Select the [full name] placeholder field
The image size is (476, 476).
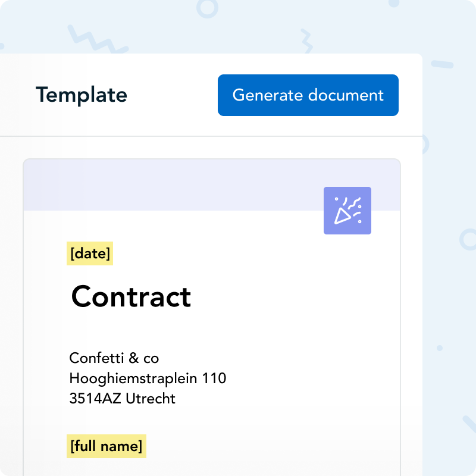point(107,446)
